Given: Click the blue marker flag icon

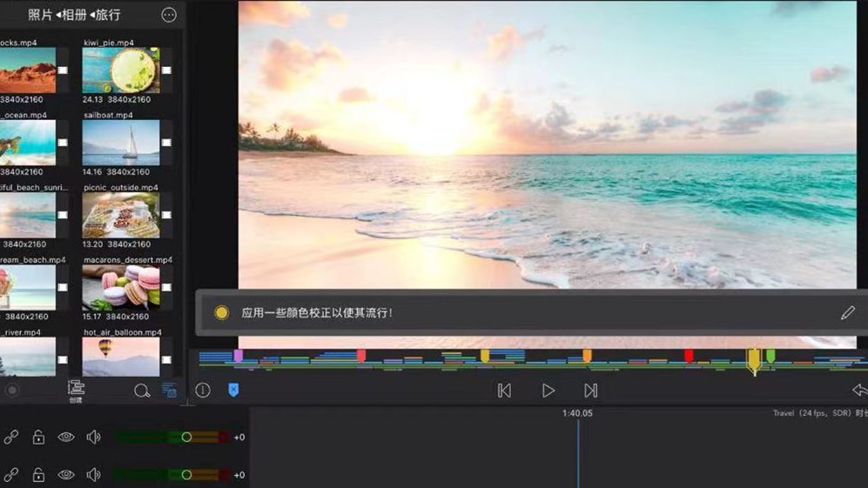Looking at the screenshot, I should 233,391.
